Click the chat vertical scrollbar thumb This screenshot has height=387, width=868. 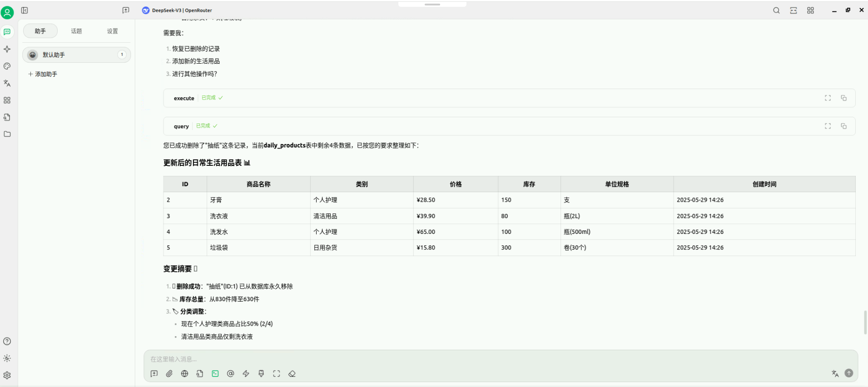point(866,322)
